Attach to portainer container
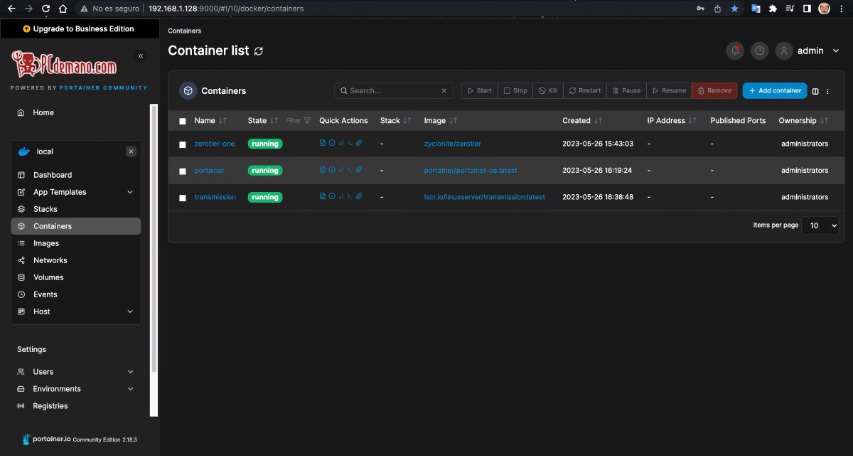The height and width of the screenshot is (456, 853). 358,170
